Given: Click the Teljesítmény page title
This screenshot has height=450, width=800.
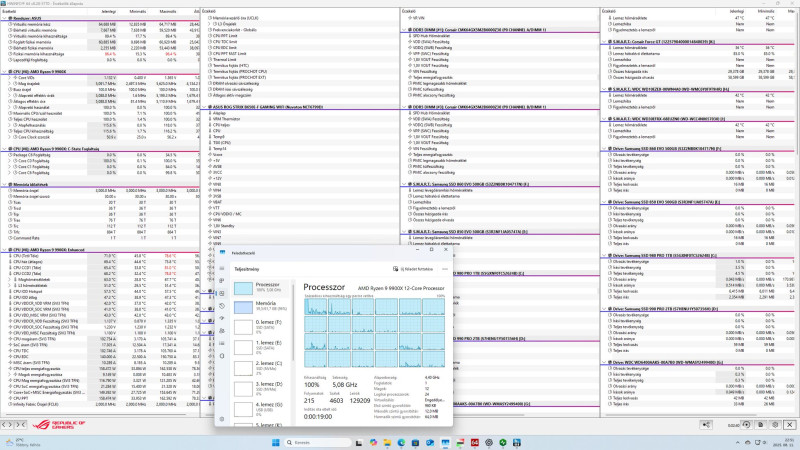Looking at the screenshot, I should click(x=246, y=269).
